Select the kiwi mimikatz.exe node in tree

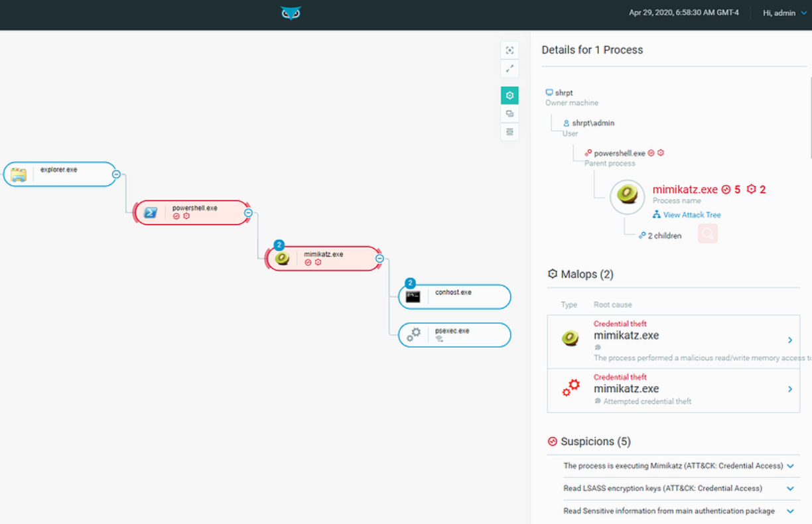324,259
